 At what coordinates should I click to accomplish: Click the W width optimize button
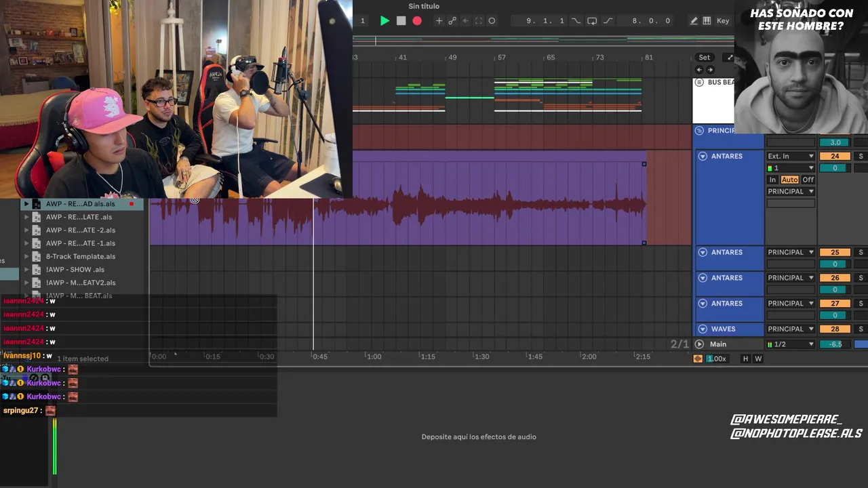point(758,359)
